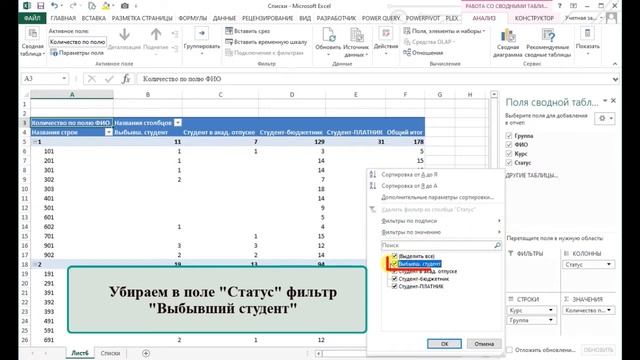This screenshot has width=640, height=360.
Task: Click the add new sheet plus icon
Action: pyautogui.click(x=146, y=353)
